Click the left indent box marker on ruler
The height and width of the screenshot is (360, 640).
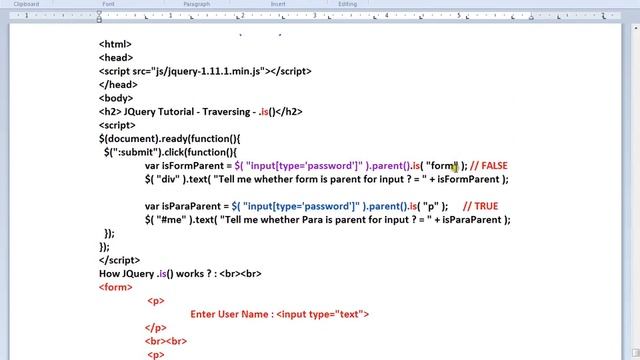pos(99,20)
